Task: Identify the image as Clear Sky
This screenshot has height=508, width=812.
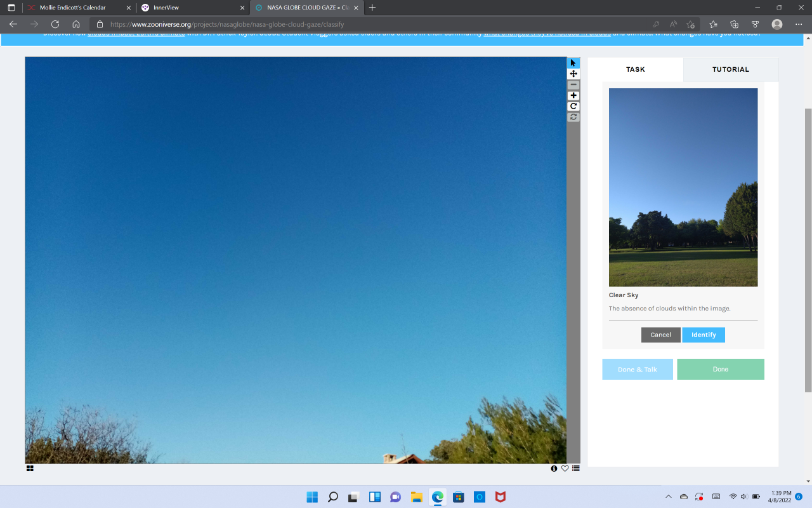Action: pyautogui.click(x=704, y=335)
